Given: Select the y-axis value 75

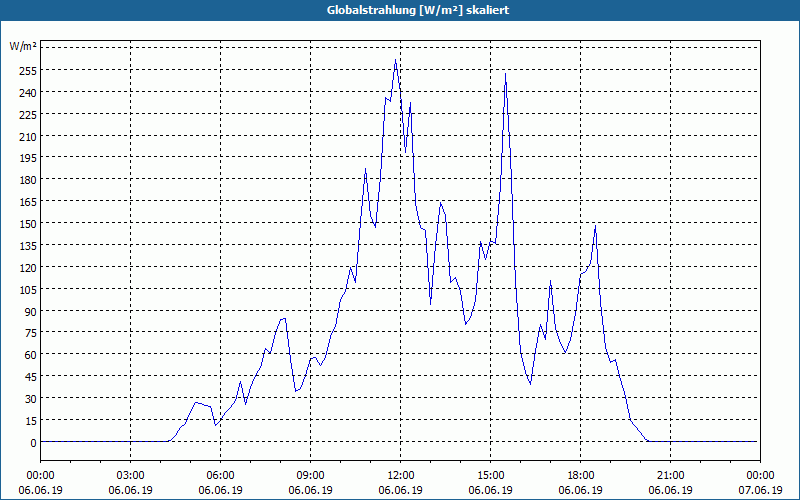Looking at the screenshot, I should pos(31,333).
